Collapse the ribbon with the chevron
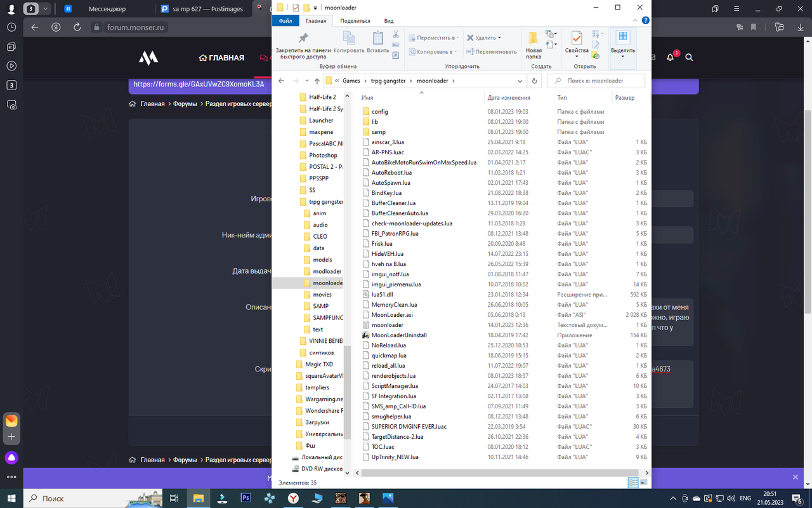 tap(635, 20)
